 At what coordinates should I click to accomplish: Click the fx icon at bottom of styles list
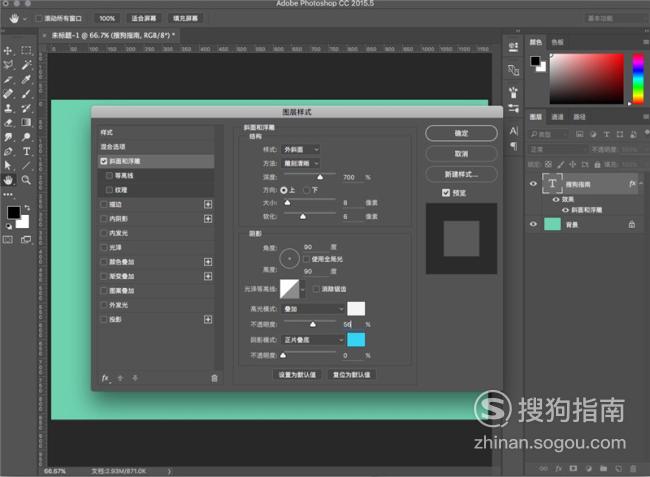(x=106, y=378)
